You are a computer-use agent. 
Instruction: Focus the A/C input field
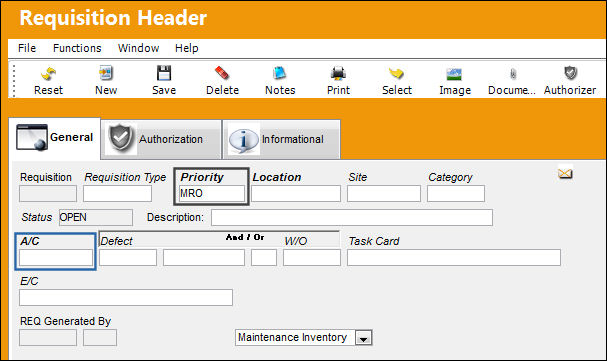pyautogui.click(x=56, y=257)
